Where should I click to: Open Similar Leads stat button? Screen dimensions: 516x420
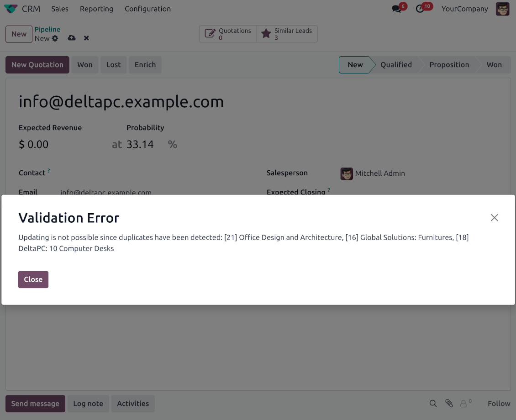point(287,33)
